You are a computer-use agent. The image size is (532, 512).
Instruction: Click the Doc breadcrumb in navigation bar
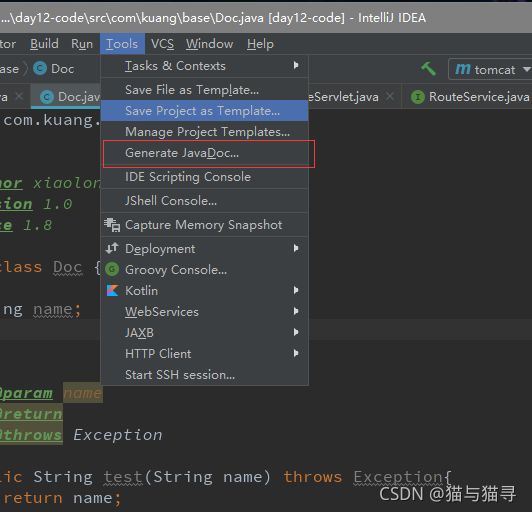pos(62,69)
